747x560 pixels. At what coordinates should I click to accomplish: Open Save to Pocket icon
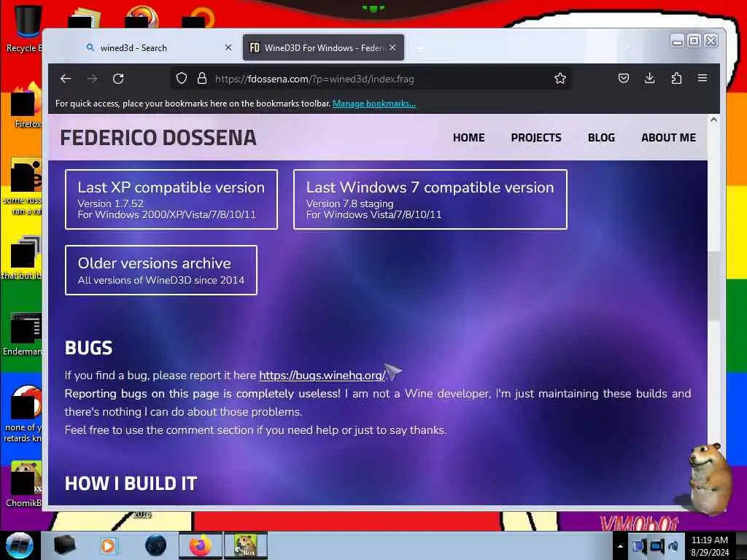click(623, 79)
